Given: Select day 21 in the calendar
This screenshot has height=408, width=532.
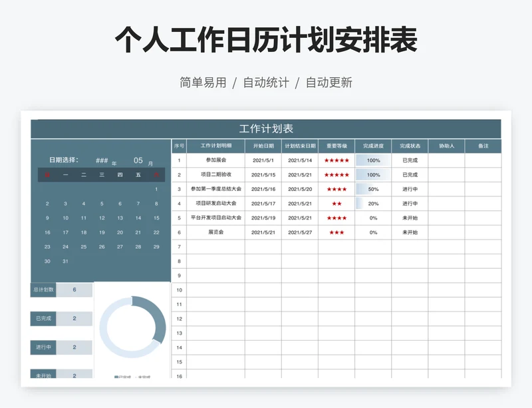Looking at the screenshot, I should (138, 232).
